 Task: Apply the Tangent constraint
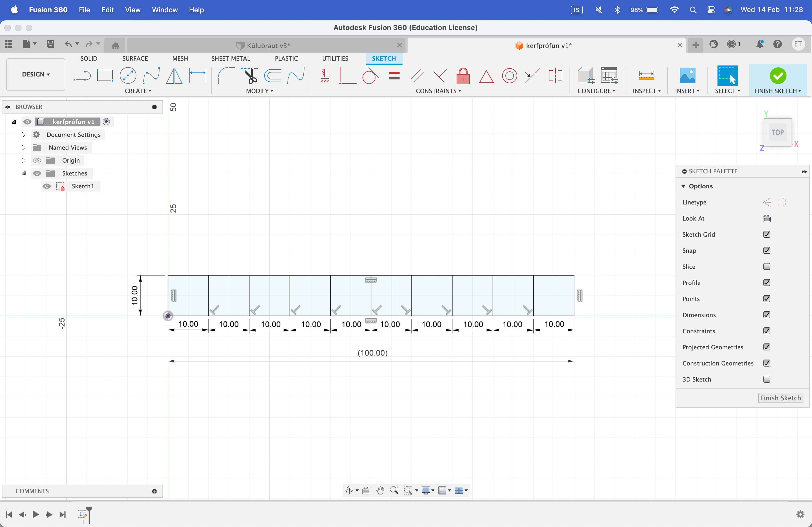tap(371, 76)
